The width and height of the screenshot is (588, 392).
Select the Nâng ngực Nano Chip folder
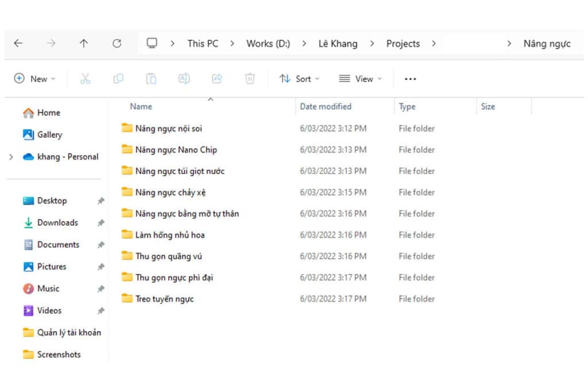(176, 150)
